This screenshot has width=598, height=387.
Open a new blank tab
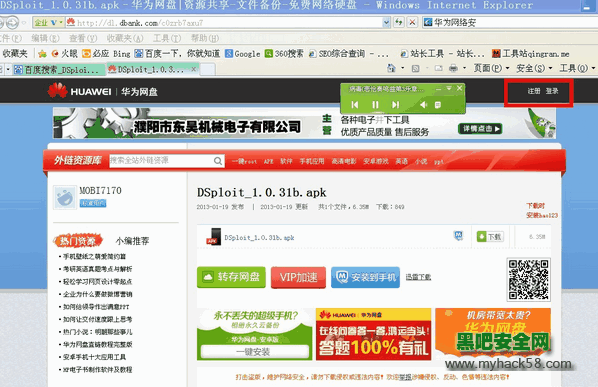(x=207, y=69)
